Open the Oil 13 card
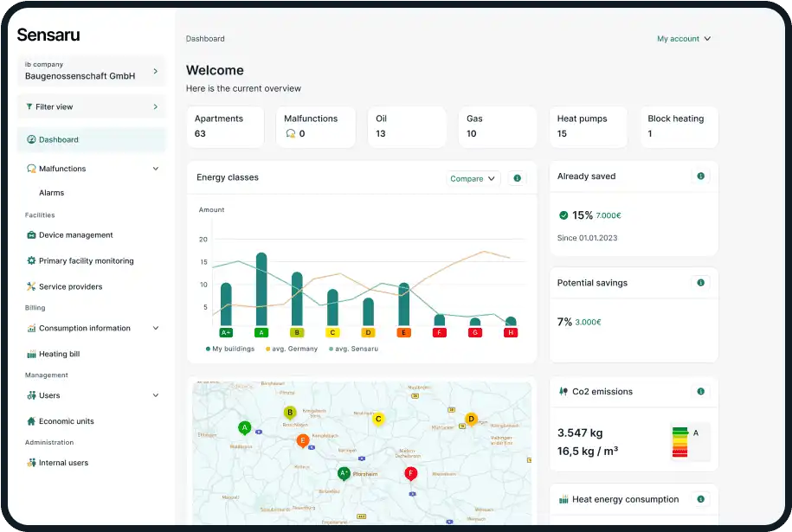The image size is (792, 532). click(407, 126)
